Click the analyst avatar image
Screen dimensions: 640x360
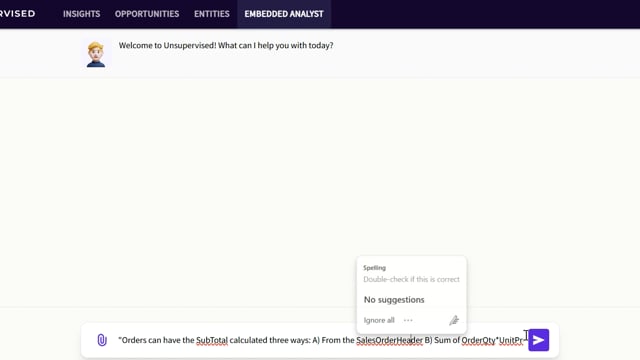pyautogui.click(x=96, y=54)
